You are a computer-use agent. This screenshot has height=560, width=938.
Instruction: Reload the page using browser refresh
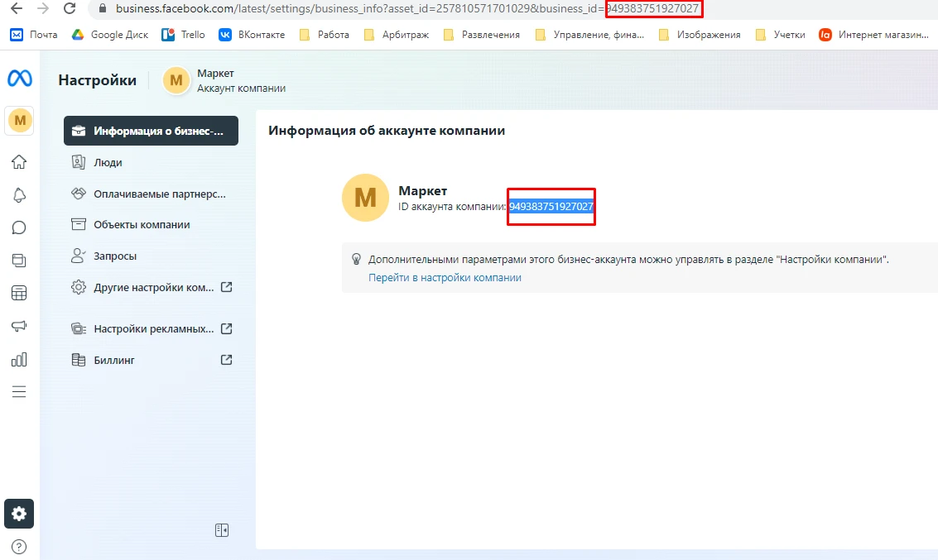click(70, 8)
